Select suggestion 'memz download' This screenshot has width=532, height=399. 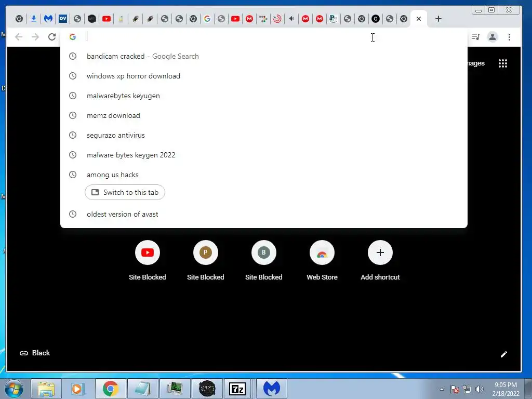point(263,115)
